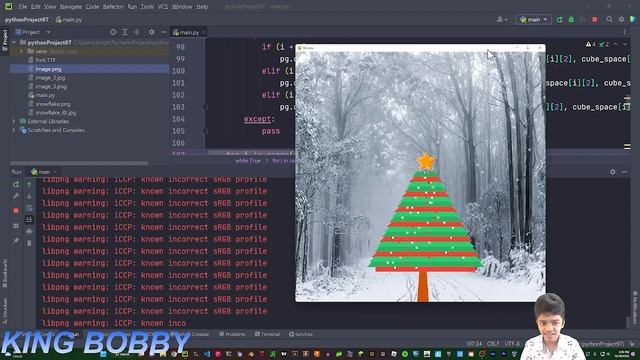Screen dimensions: 640x360
Task: Click down arrow in Run console toolbar
Action: click(x=29, y=197)
